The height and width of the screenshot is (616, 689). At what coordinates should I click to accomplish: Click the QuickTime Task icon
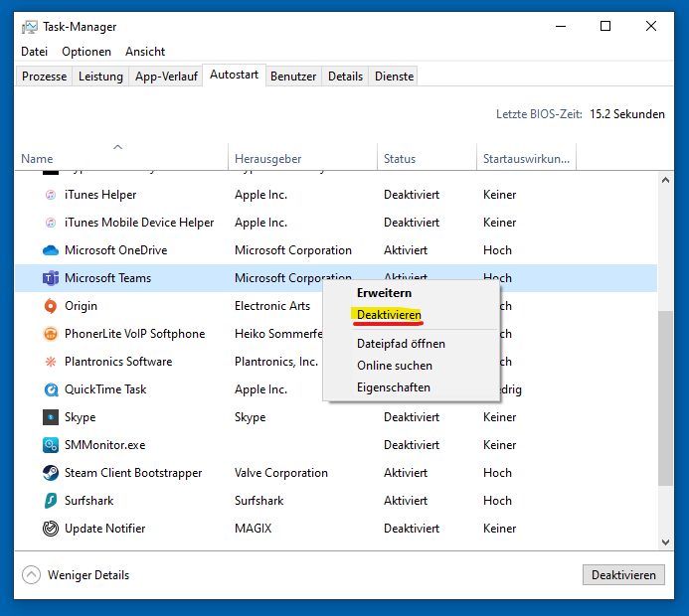pyautogui.click(x=51, y=389)
